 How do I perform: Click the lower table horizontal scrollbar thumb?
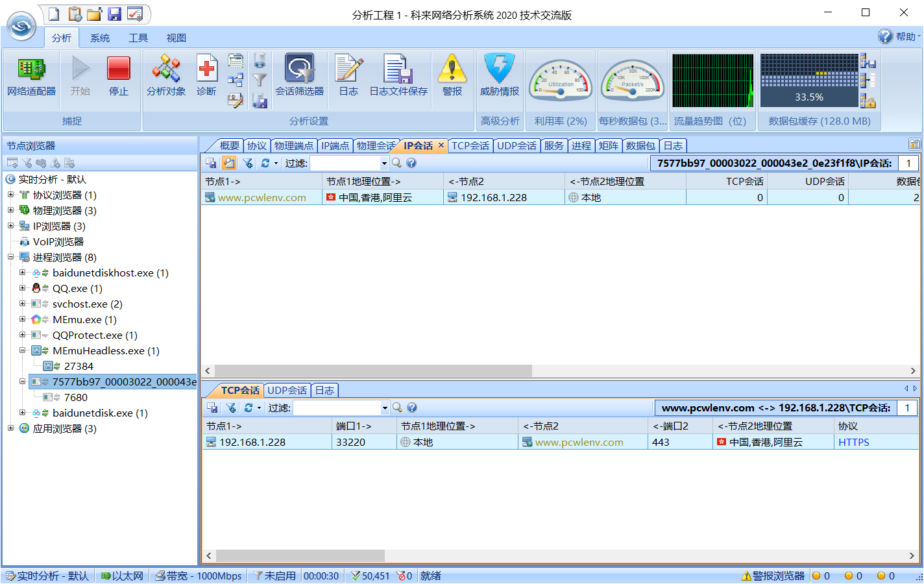point(300,555)
